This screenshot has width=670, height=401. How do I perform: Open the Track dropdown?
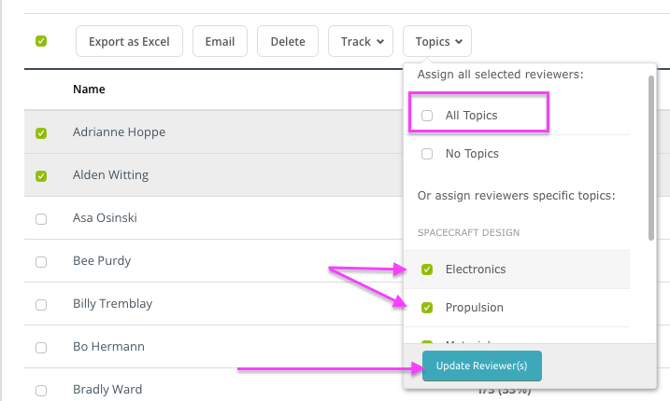click(x=361, y=41)
